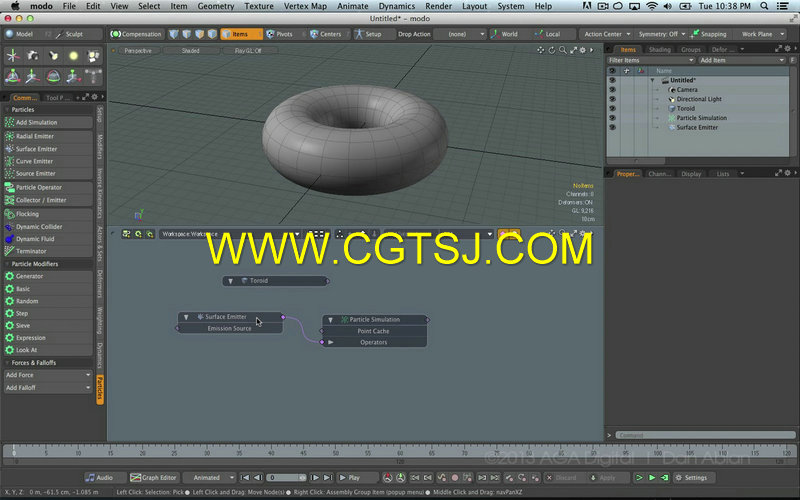Open the Filter Items dropdown
800x500 pixels.
tap(651, 60)
